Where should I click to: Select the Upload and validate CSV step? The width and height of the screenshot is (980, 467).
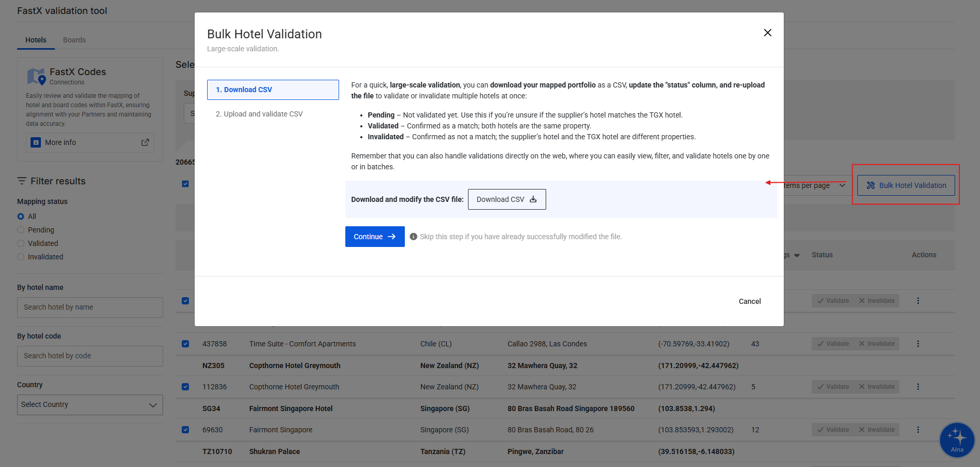click(259, 113)
